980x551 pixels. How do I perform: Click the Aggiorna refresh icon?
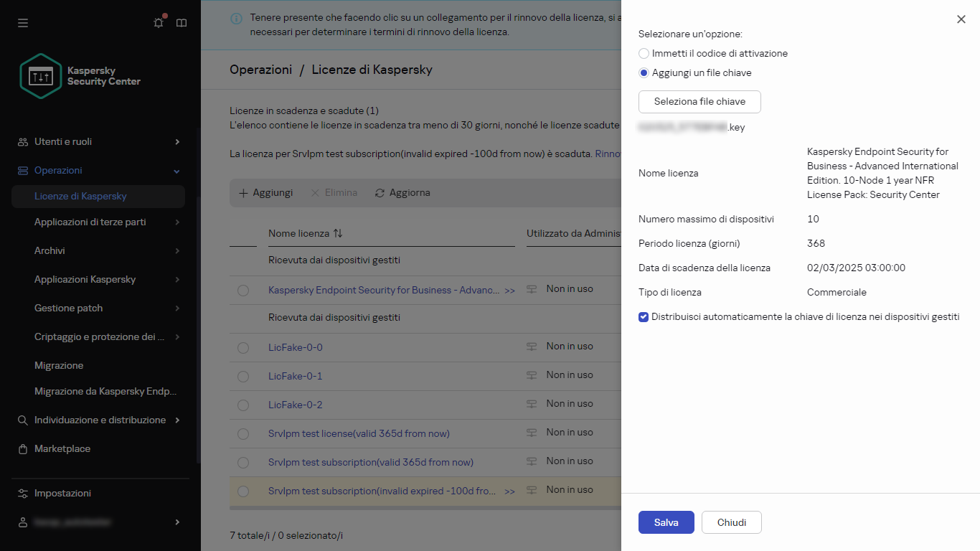pos(380,193)
